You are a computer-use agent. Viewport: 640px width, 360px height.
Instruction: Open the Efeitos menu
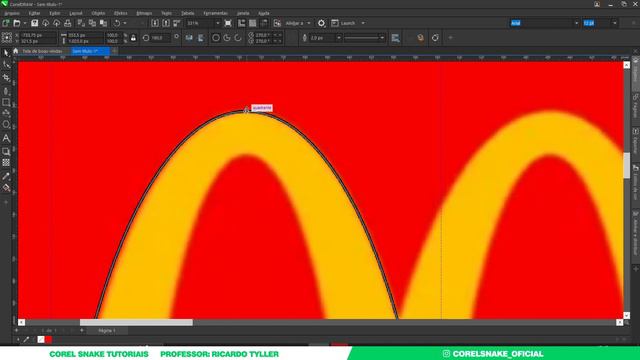[120, 13]
